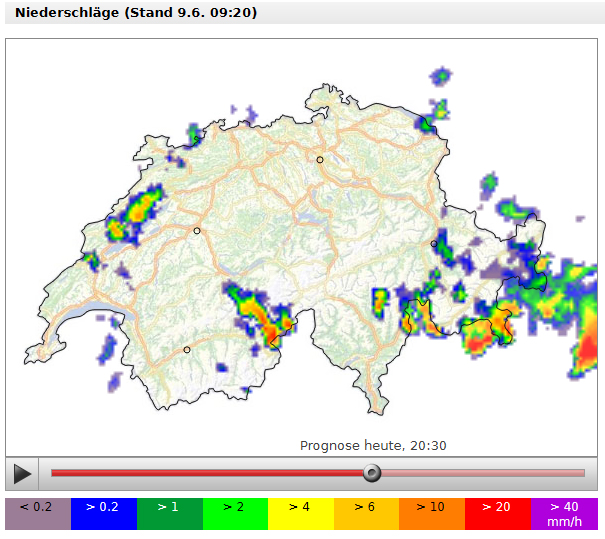Click the Bern city marker in the west
Screen dimensions: 605x539
click(197, 231)
